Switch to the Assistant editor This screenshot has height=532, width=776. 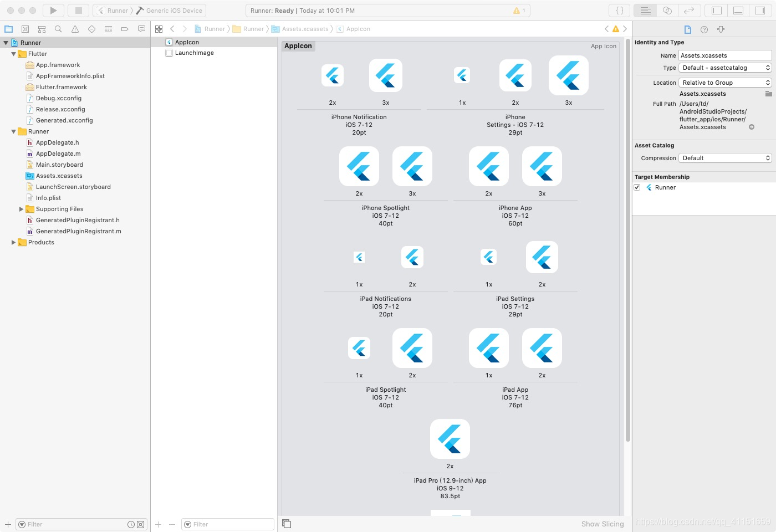click(667, 11)
